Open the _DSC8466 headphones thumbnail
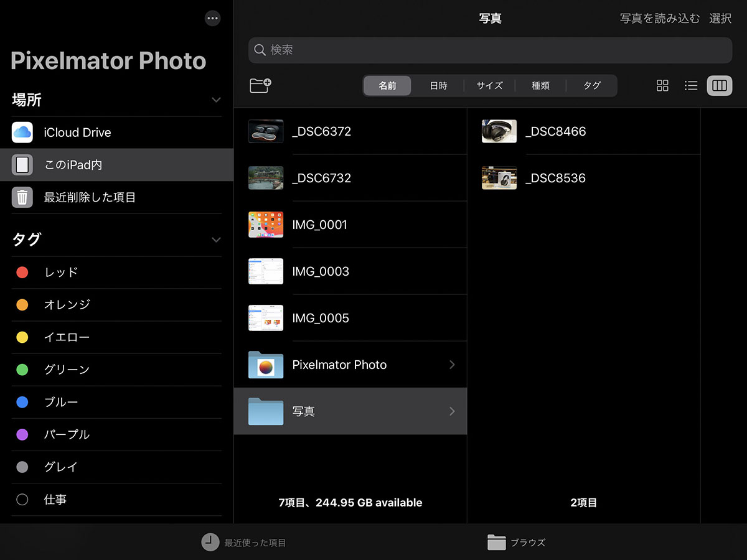 click(499, 131)
